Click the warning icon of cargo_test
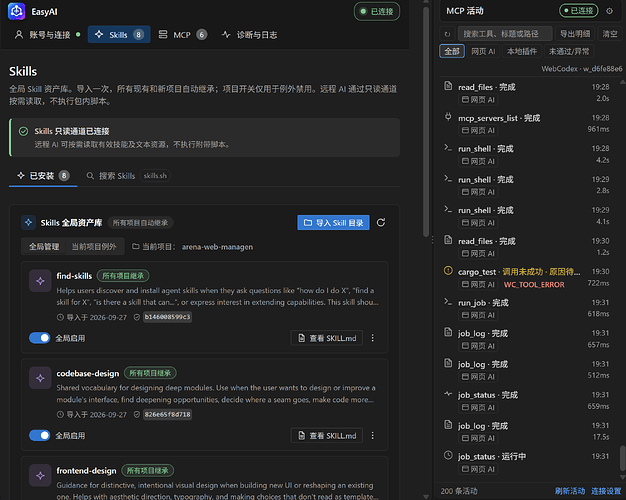 click(448, 270)
